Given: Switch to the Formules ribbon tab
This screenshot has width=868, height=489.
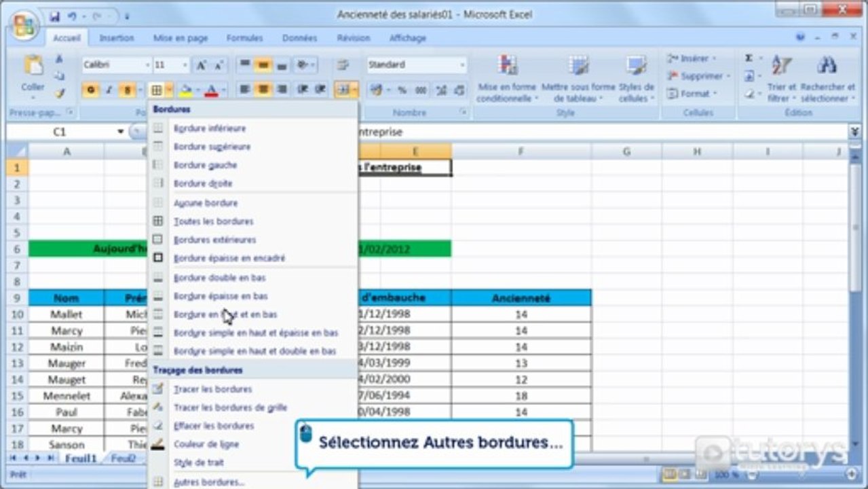Looking at the screenshot, I should tap(244, 38).
